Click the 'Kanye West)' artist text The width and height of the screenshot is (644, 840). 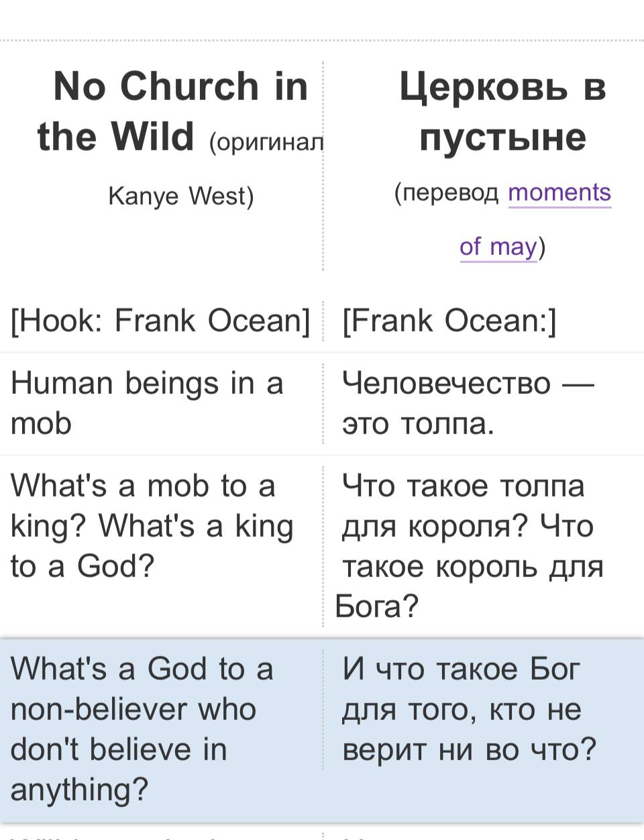coord(181,196)
